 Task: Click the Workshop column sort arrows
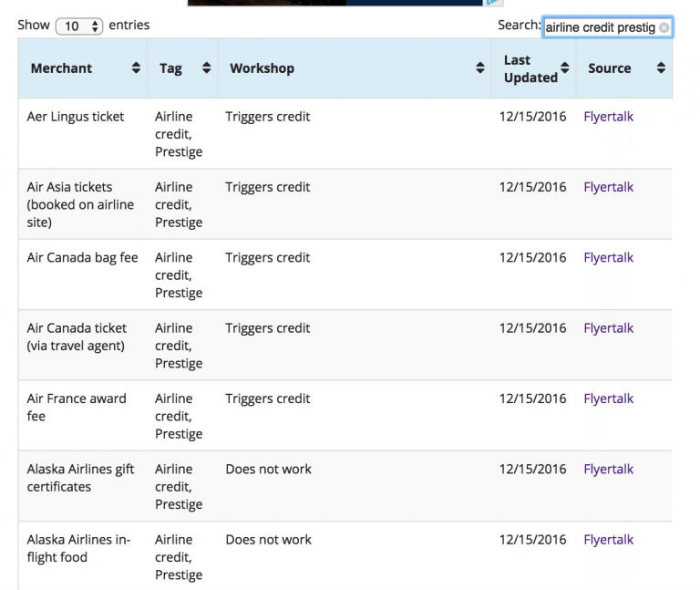click(x=480, y=68)
